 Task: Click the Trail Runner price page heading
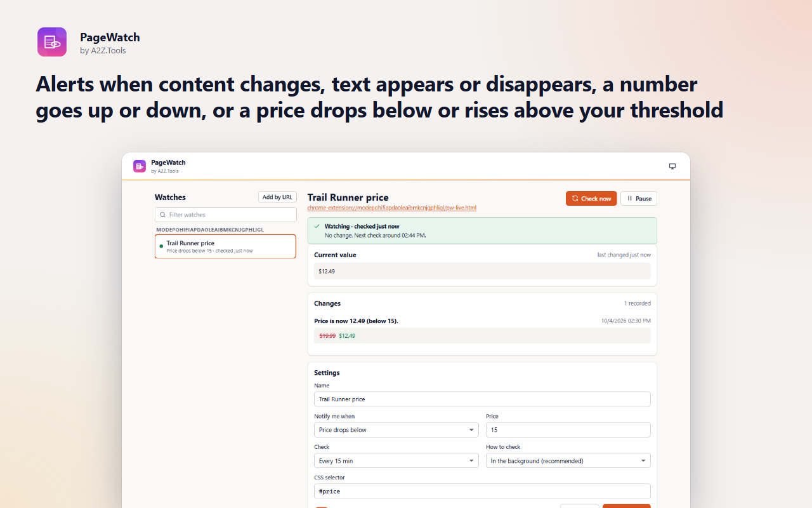[348, 197]
